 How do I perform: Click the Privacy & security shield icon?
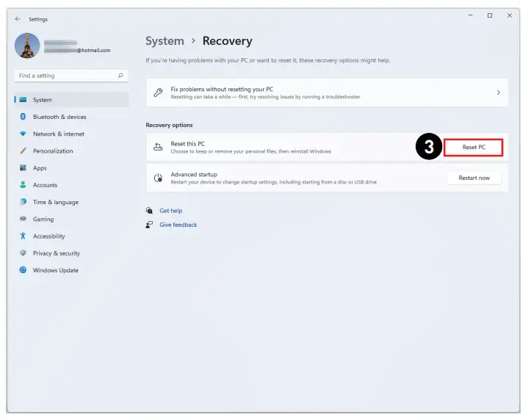[x=23, y=253]
